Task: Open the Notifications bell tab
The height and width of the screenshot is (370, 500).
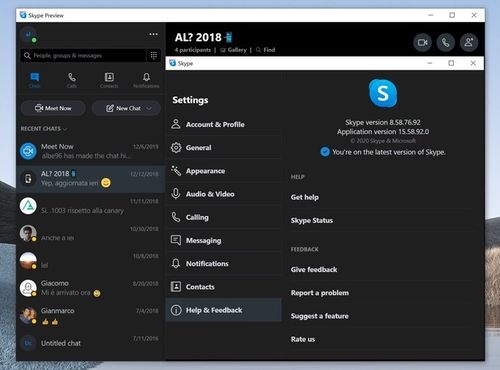Action: [x=146, y=80]
